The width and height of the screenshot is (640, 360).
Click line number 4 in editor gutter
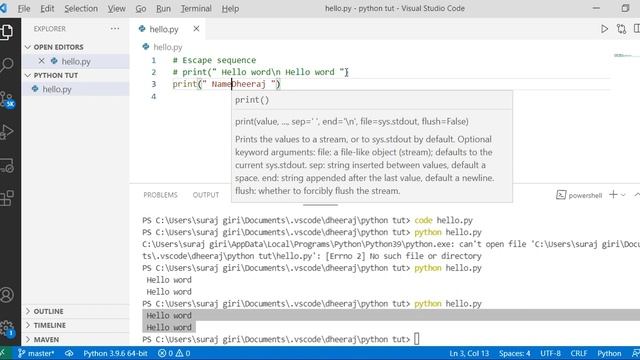coord(153,96)
